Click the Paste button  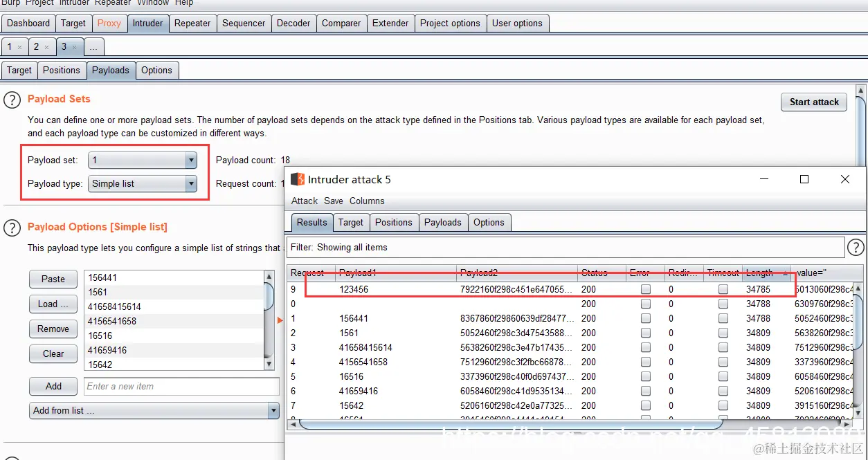point(53,279)
